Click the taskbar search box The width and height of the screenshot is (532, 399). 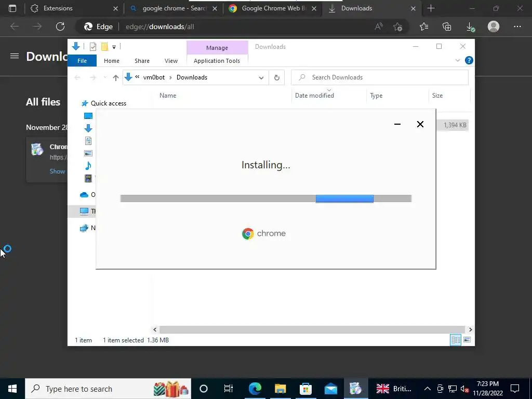[x=108, y=389]
